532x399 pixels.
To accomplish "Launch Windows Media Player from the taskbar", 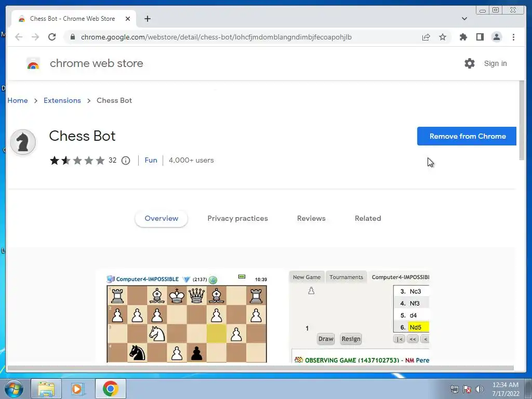I will coord(77,389).
